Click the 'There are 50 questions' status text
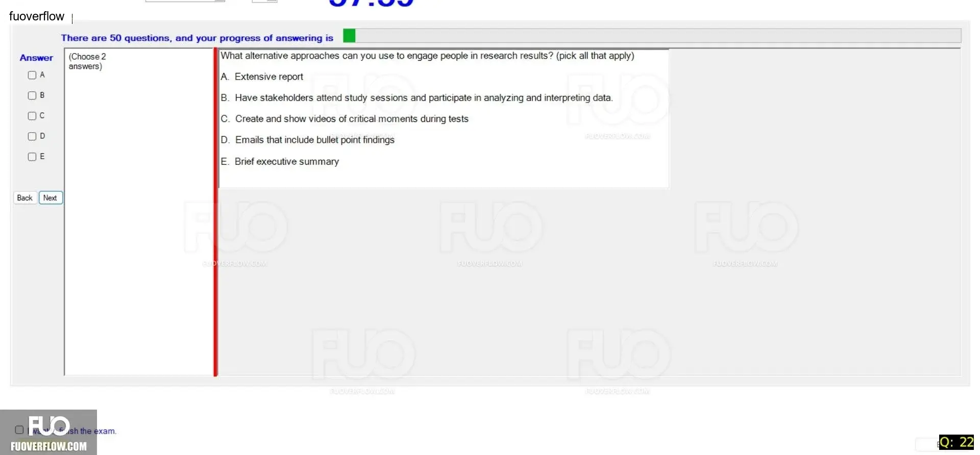Viewport: 980px width, 455px height. point(197,38)
